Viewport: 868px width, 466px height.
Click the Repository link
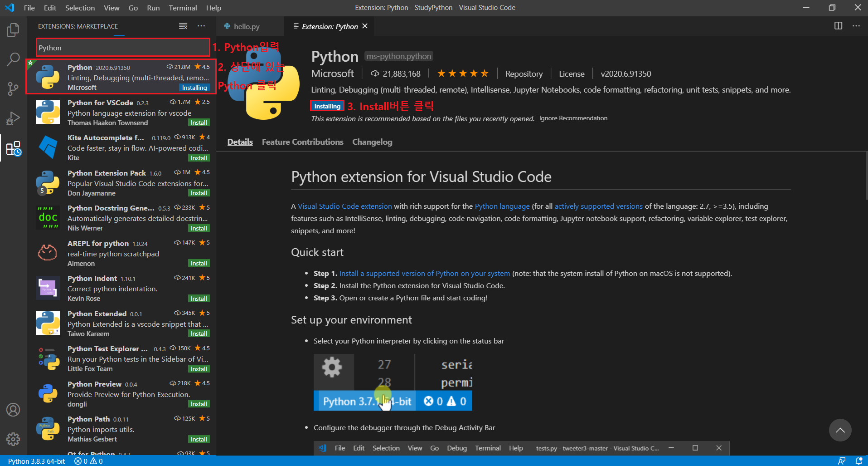point(524,74)
